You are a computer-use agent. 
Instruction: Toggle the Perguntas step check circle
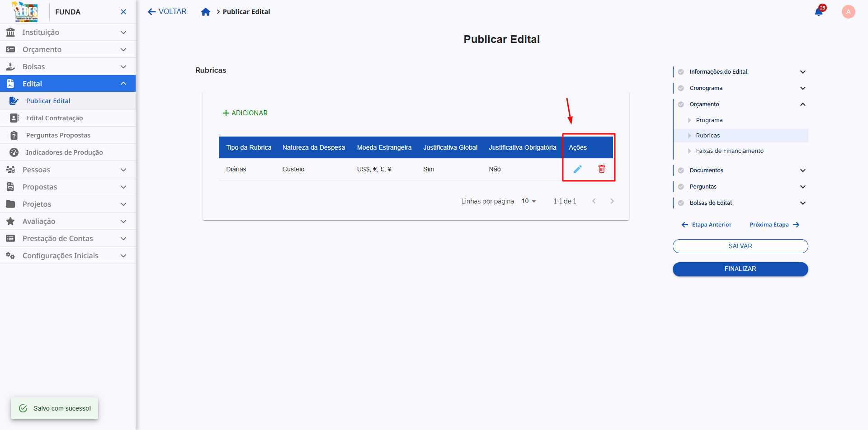coord(681,187)
